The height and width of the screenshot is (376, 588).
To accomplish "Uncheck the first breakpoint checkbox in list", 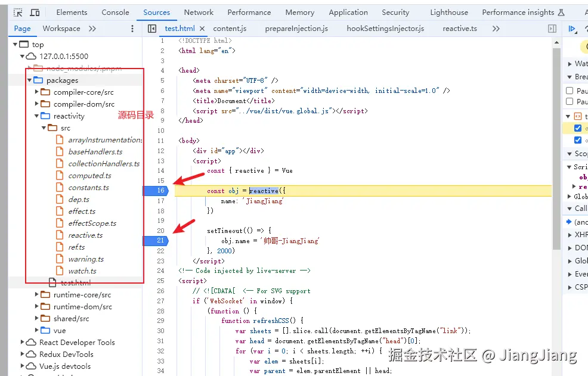I will [x=578, y=128].
